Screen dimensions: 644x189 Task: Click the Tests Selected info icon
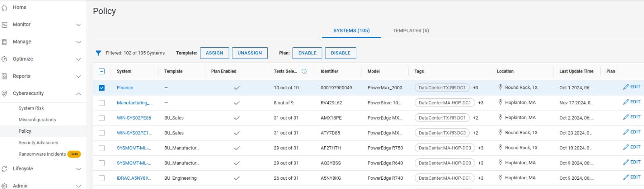pos(304,71)
